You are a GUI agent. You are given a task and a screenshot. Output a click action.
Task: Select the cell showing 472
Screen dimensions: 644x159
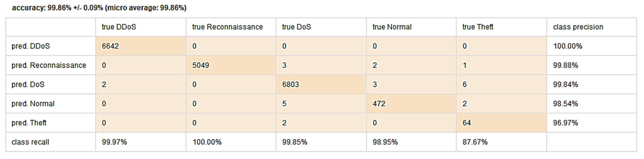379,104
